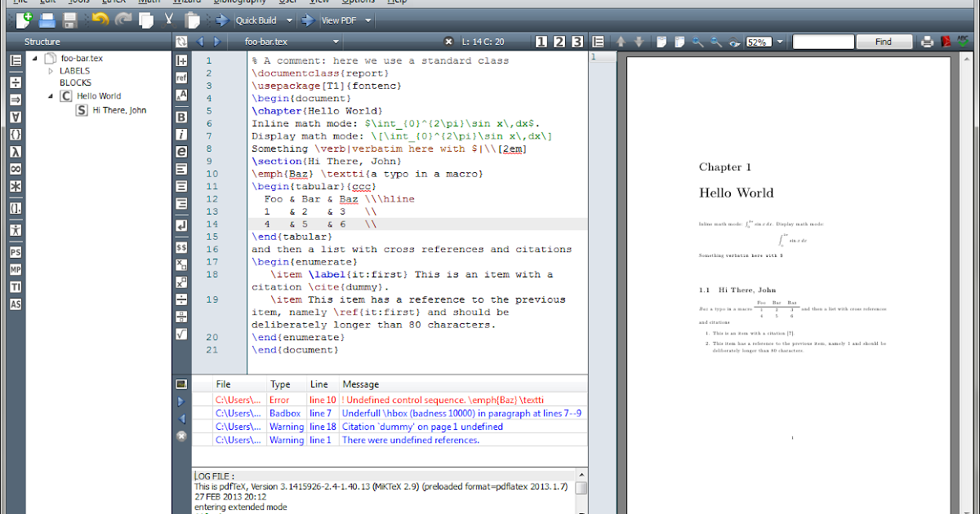Insert $$ math mode
980x514 pixels.
click(181, 246)
